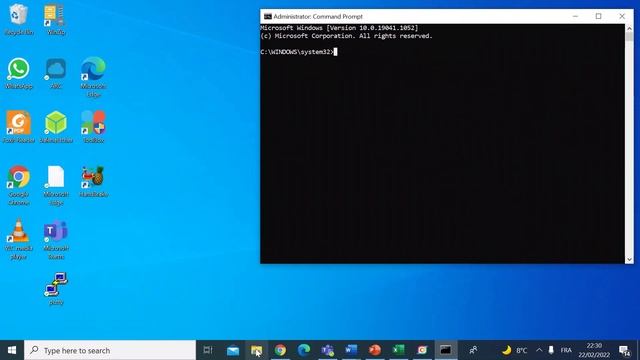Click the battery or device tray icon
Viewport: 640px width, 360px height.
point(551,350)
